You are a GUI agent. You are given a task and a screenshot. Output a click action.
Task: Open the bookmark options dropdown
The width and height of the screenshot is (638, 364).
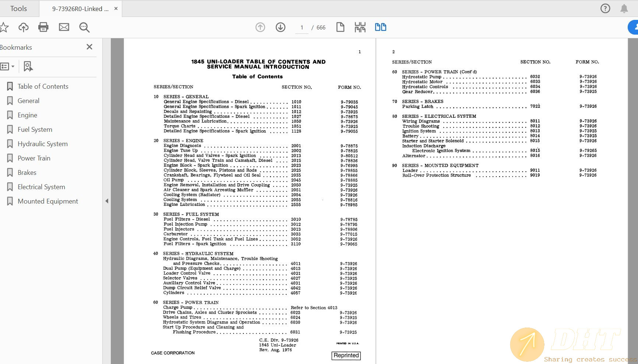pos(8,66)
